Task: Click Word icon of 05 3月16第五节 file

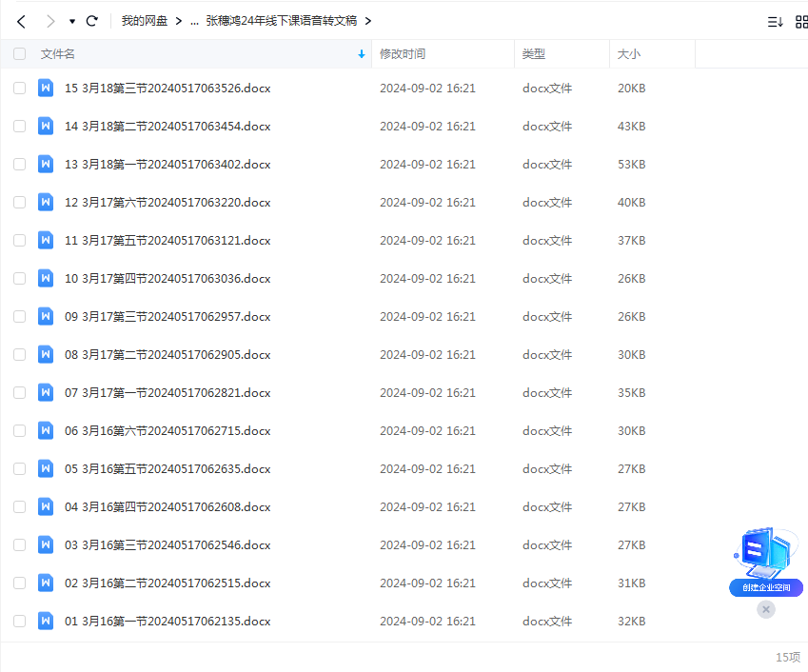Action: click(46, 469)
